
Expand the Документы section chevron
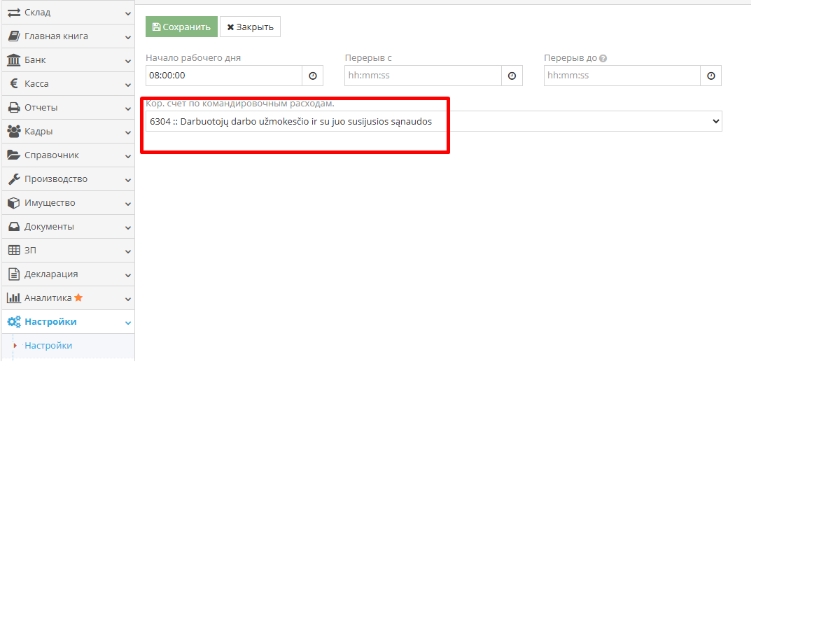[x=128, y=227]
